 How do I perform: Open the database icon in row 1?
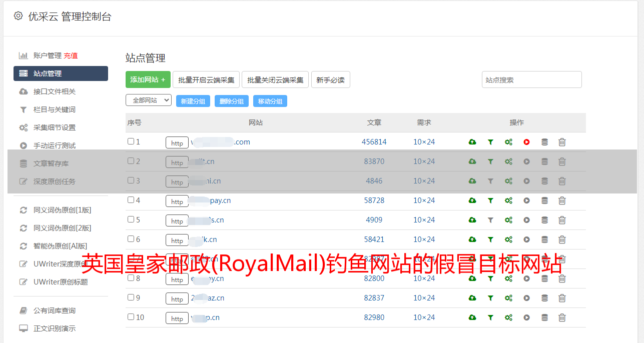coord(544,142)
